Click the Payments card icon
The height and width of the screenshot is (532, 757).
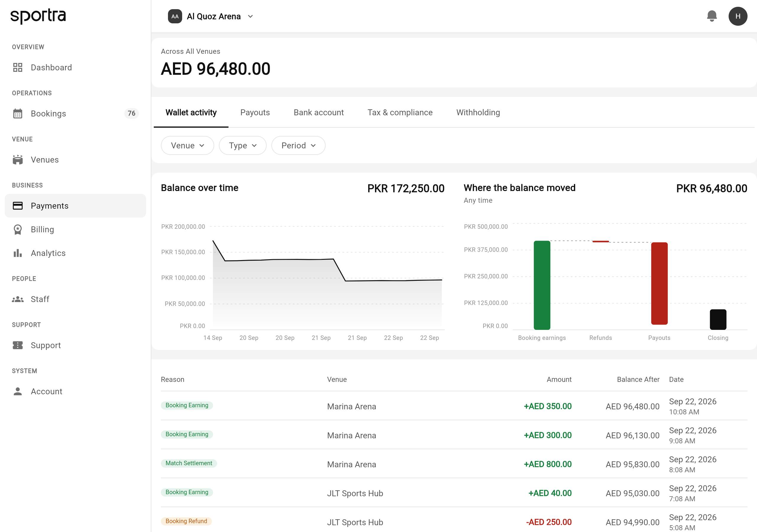point(18,206)
